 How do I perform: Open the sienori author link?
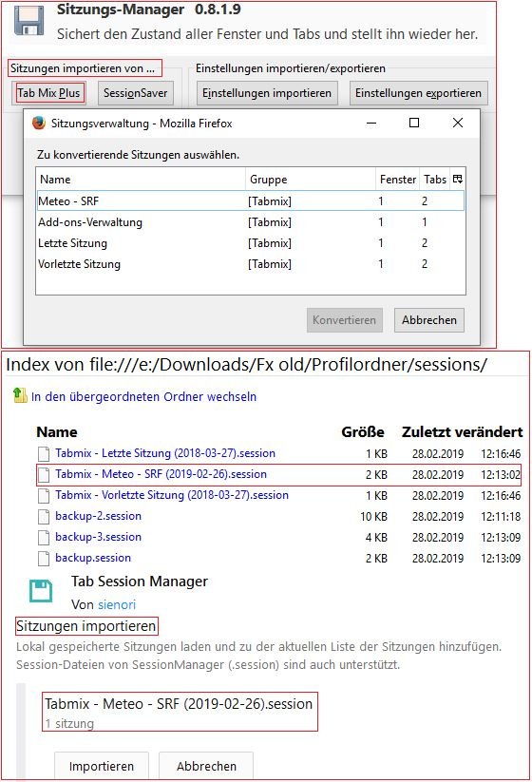coord(117,604)
